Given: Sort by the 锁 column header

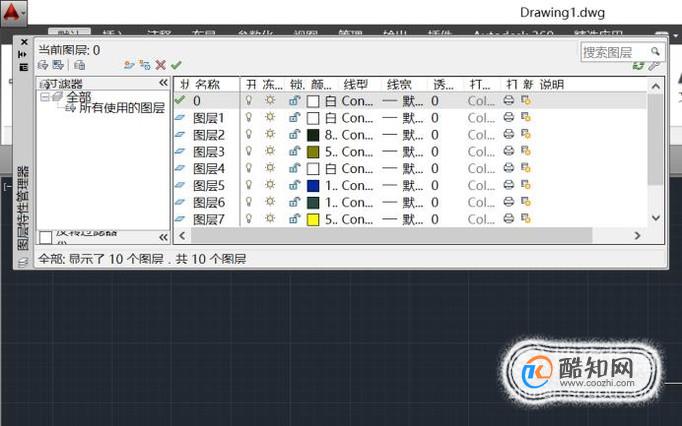Looking at the screenshot, I should coord(297,84).
